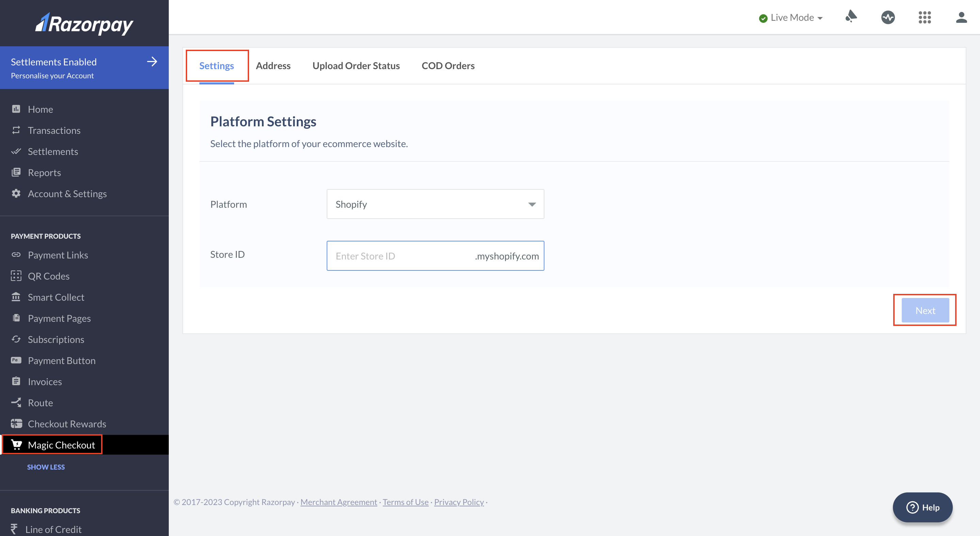Go to Account & Settings
The height and width of the screenshot is (536, 980).
(67, 193)
